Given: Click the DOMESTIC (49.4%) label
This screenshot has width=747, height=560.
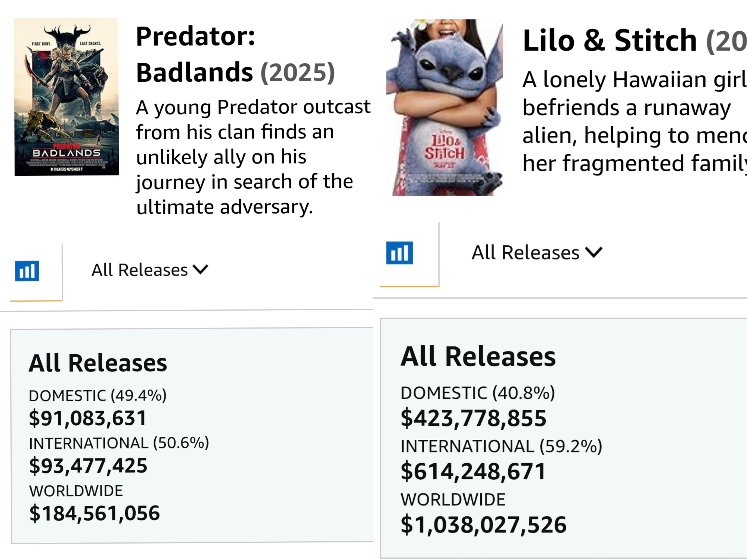Looking at the screenshot, I should [x=97, y=395].
